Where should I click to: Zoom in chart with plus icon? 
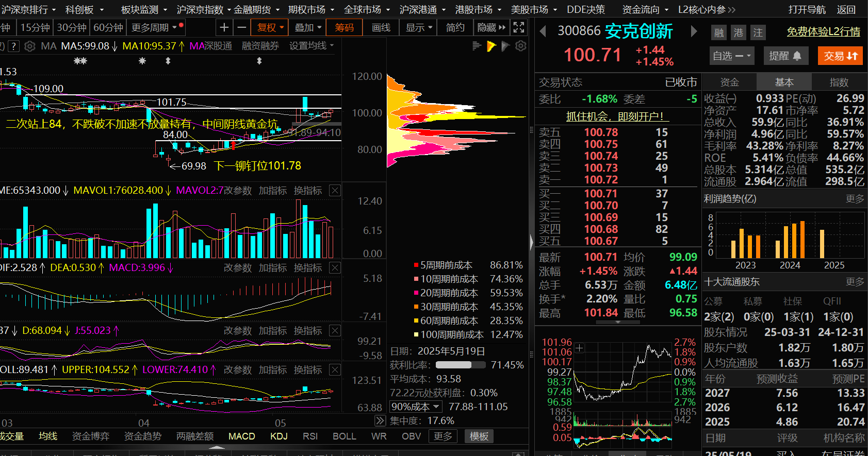pos(224,27)
